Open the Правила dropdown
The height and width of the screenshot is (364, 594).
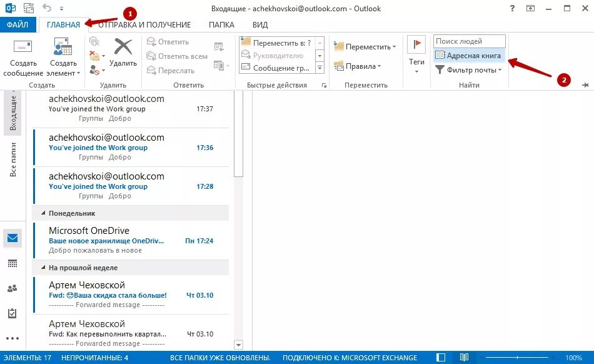tap(358, 66)
